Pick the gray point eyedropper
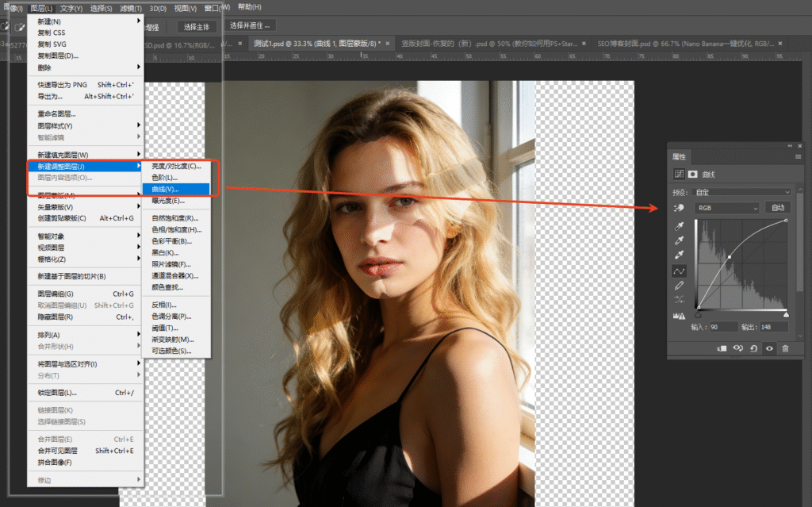 (679, 240)
